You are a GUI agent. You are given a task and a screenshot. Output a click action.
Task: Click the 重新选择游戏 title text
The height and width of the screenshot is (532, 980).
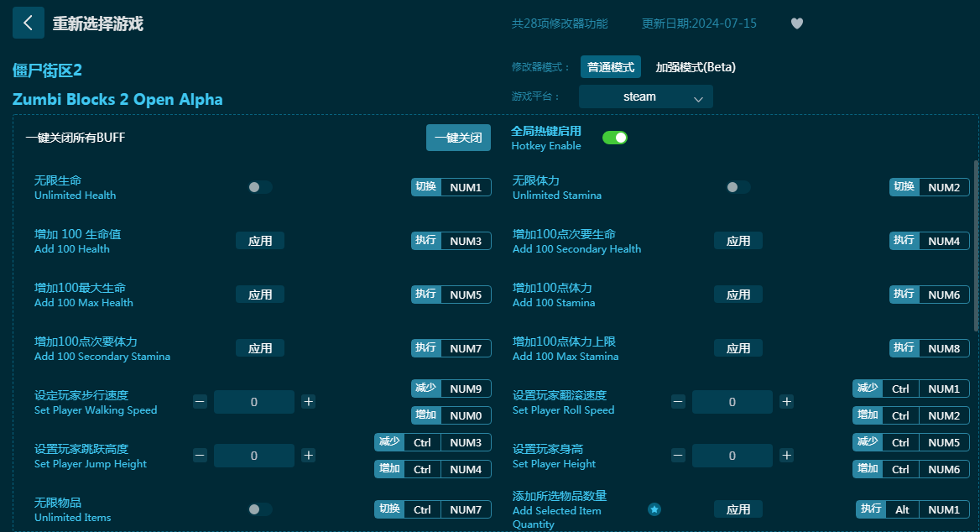click(98, 23)
